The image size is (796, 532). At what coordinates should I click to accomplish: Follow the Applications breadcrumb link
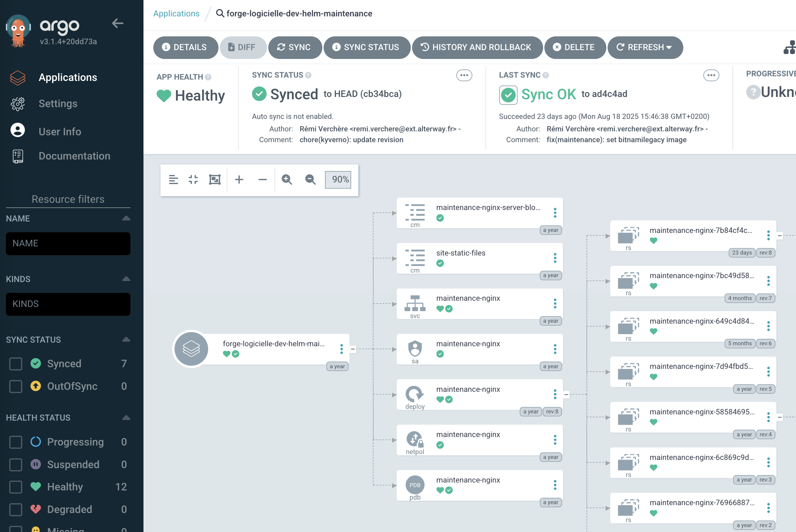[176, 13]
